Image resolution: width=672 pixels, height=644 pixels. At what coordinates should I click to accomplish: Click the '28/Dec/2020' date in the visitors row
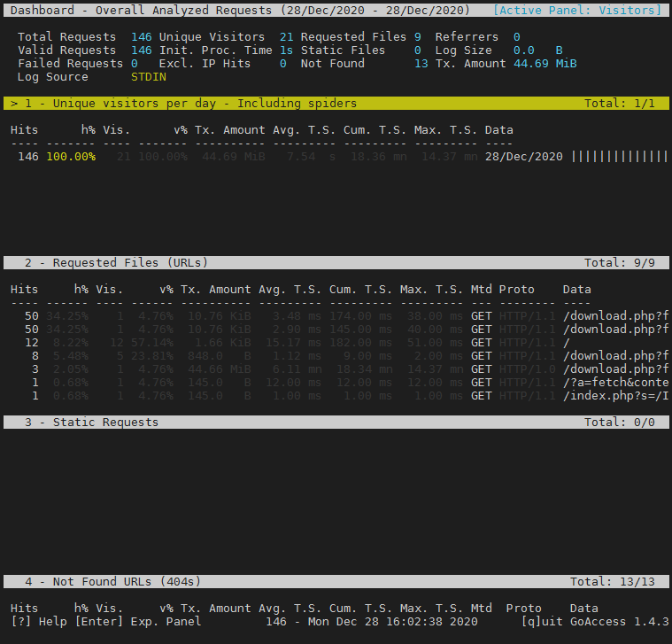(524, 157)
